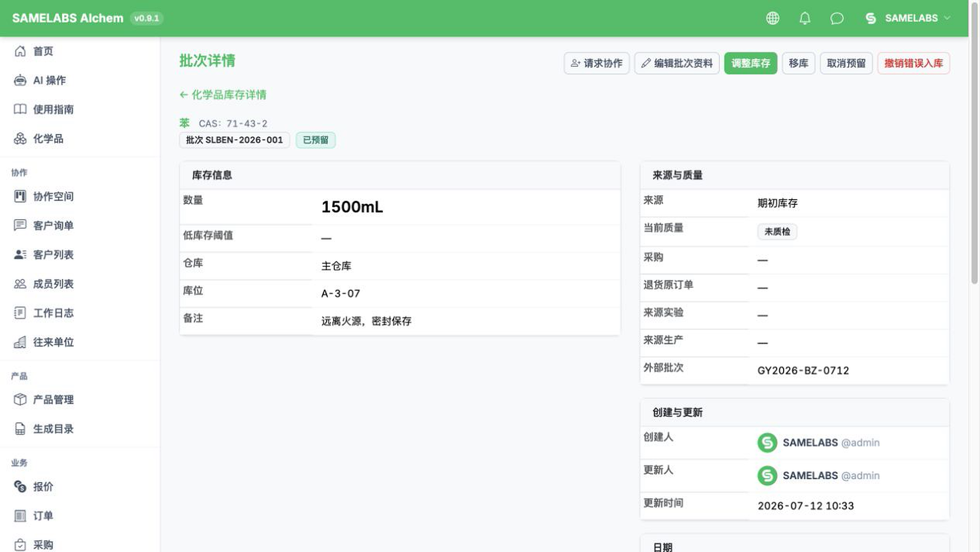Click the 化学品 sidebar icon
Image resolution: width=980 pixels, height=552 pixels.
[x=20, y=138]
